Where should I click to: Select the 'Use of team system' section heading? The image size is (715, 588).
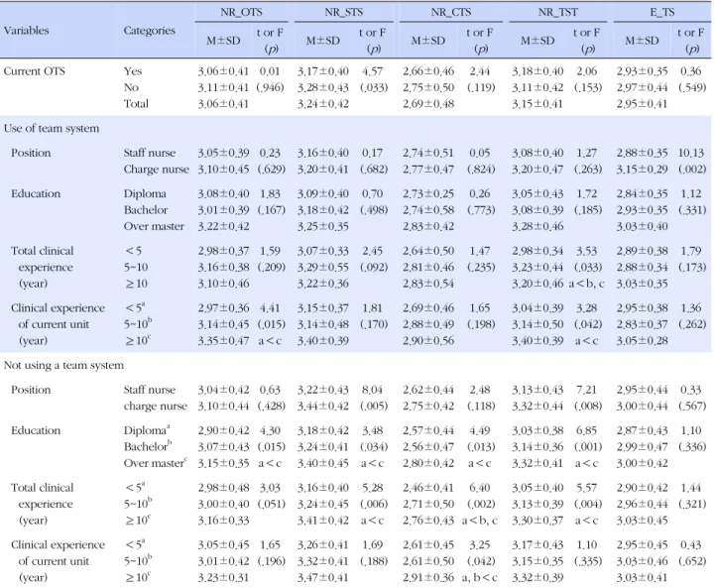tap(52, 128)
